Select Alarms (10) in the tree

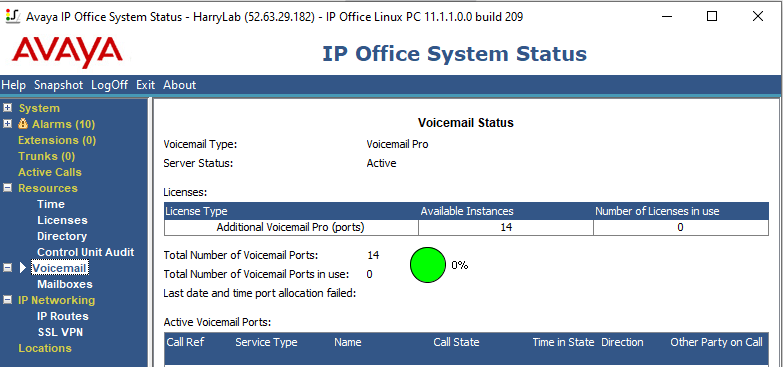(63, 124)
